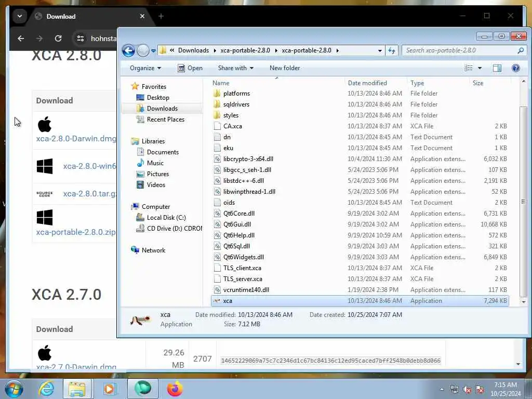Select Libraries in navigation pane
This screenshot has width=532, height=399.
pyautogui.click(x=148, y=141)
